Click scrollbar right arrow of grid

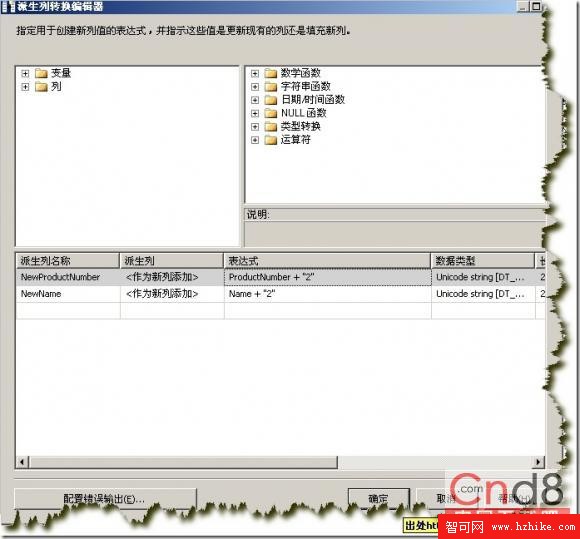[539, 462]
